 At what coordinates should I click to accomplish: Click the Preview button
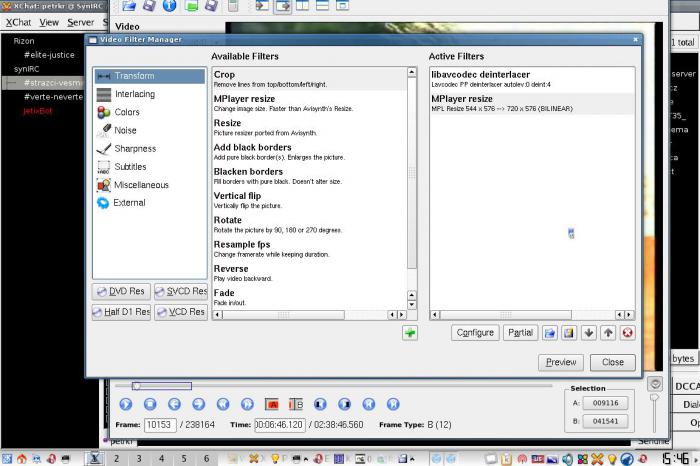pos(561,362)
